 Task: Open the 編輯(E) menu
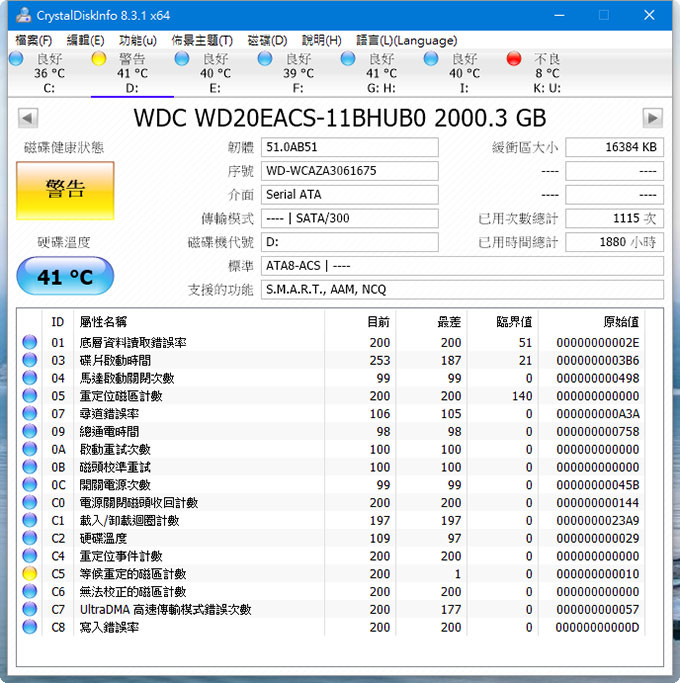(x=85, y=41)
